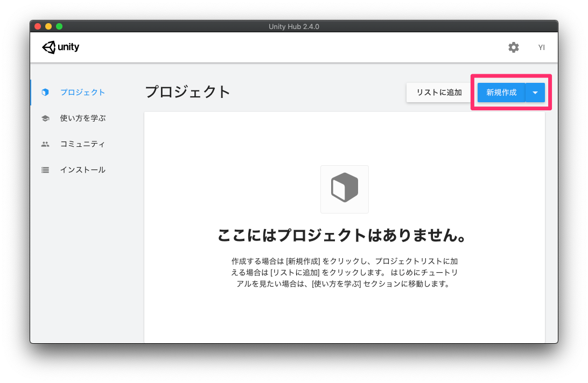Create a project with 新規作成 button
The height and width of the screenshot is (383, 588).
[501, 93]
